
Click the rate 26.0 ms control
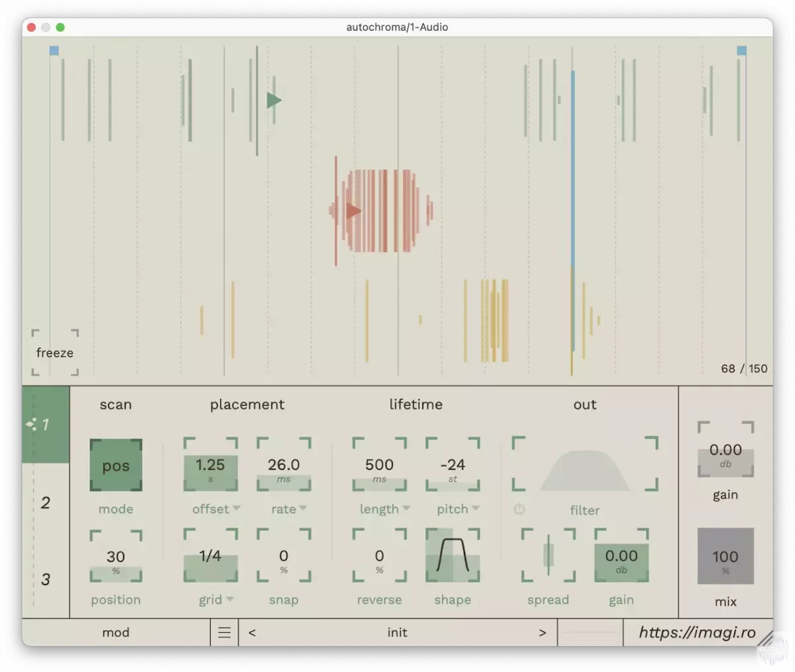point(284,465)
